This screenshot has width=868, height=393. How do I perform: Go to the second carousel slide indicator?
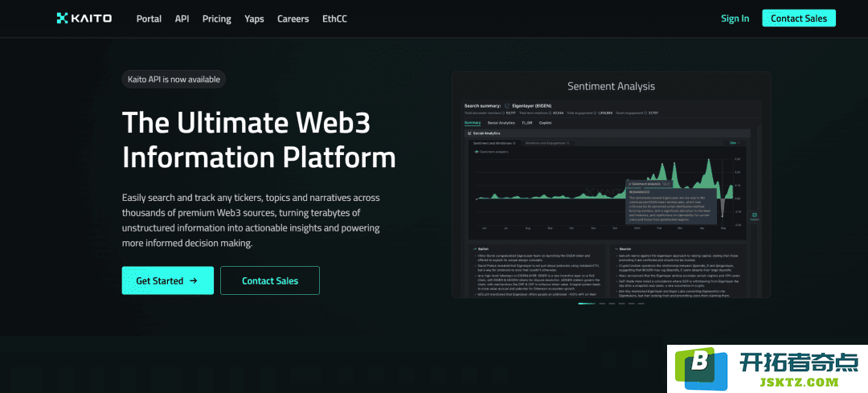(602, 303)
